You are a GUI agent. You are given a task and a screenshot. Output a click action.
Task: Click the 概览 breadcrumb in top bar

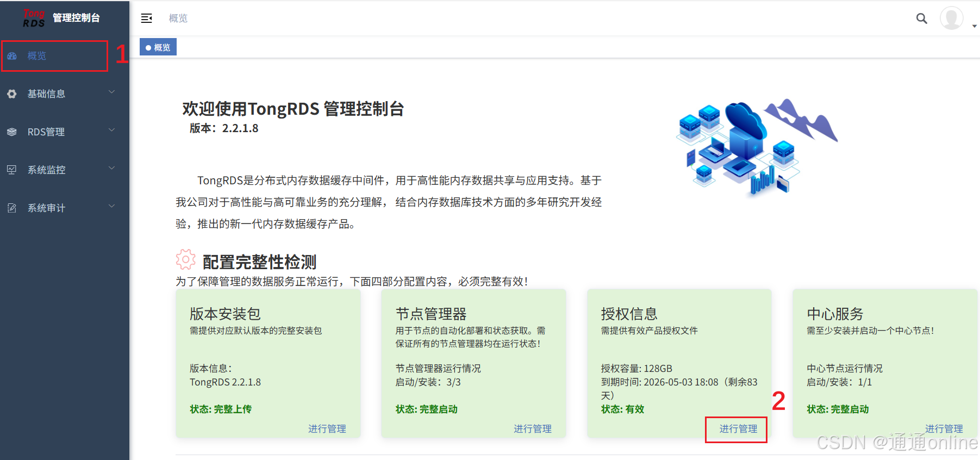pyautogui.click(x=178, y=18)
